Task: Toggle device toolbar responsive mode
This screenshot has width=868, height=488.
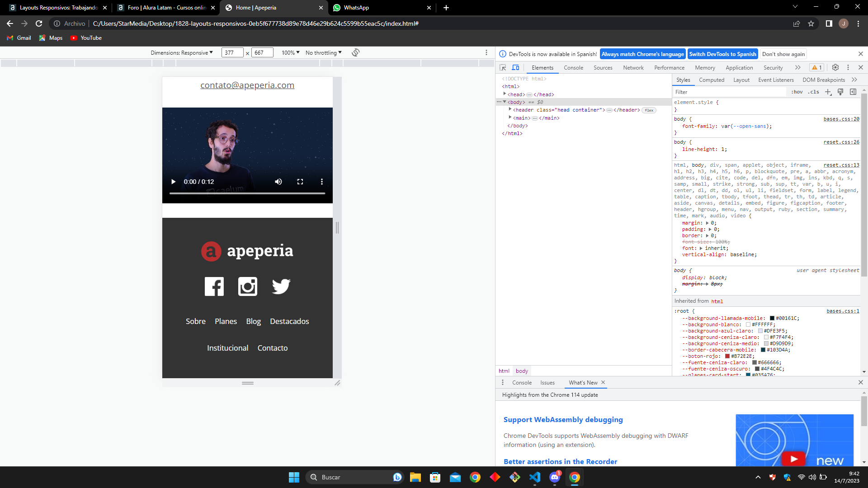Action: pos(515,67)
